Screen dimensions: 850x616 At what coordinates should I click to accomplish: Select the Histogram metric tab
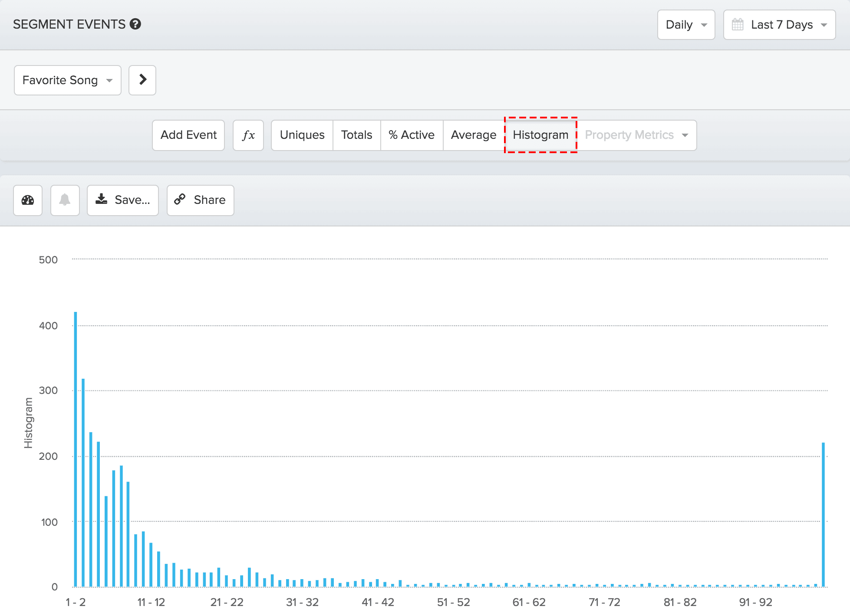coord(540,135)
